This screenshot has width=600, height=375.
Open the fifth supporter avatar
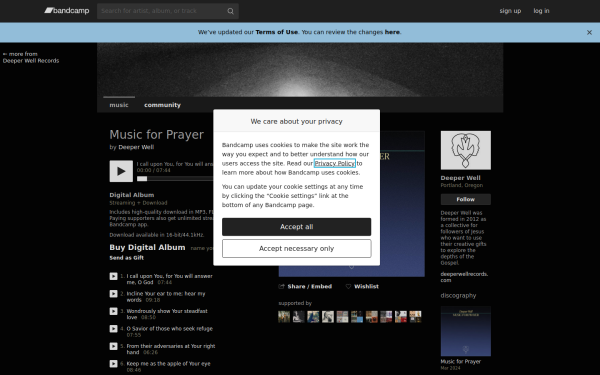(342, 317)
